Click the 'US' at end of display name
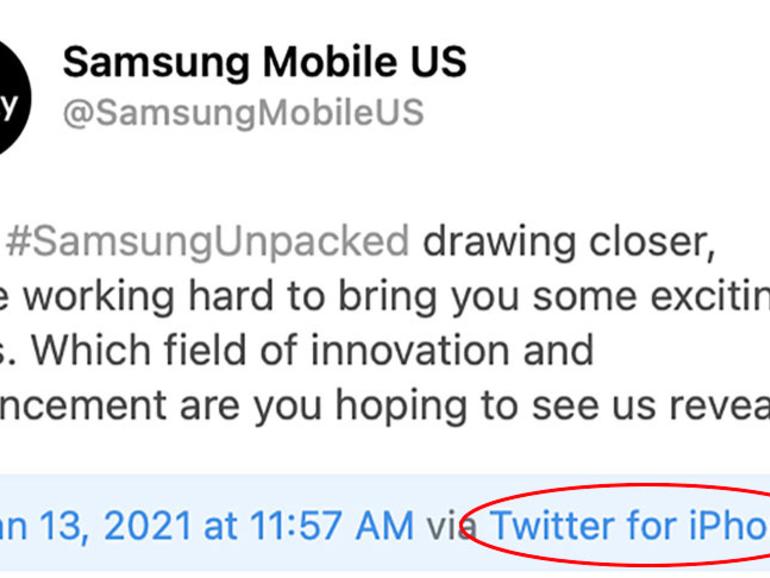Screen dimensions: 770x578 point(439,62)
